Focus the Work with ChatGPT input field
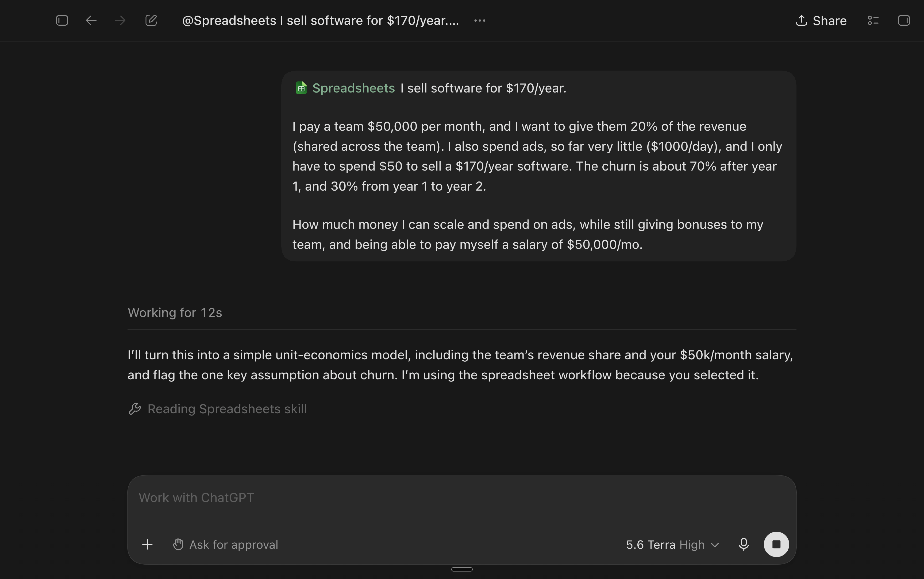This screenshot has height=579, width=924. pyautogui.click(x=462, y=498)
